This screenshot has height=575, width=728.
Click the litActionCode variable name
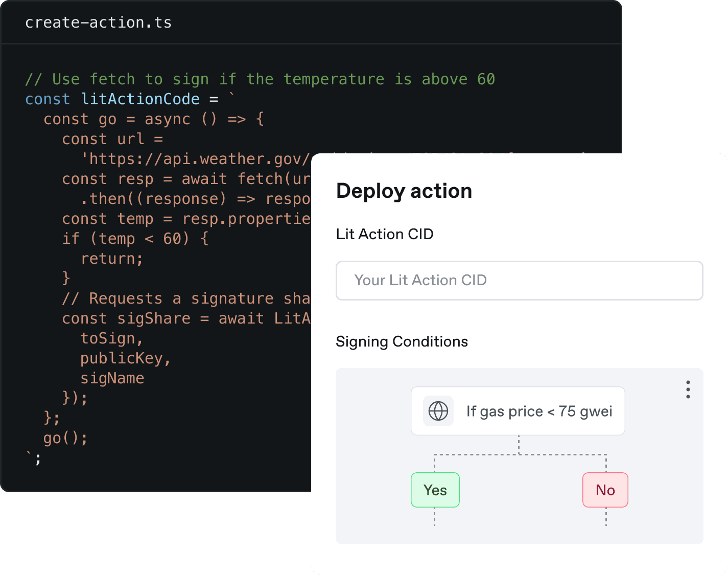140,99
